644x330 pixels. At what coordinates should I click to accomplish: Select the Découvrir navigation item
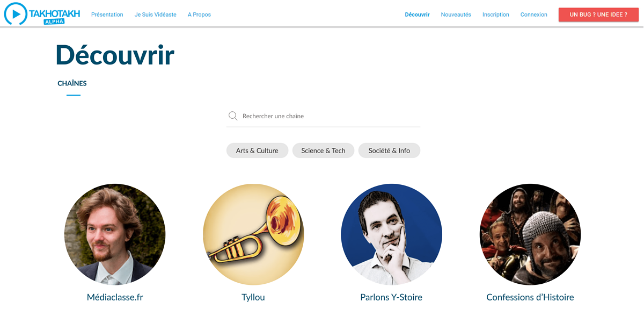tap(417, 15)
